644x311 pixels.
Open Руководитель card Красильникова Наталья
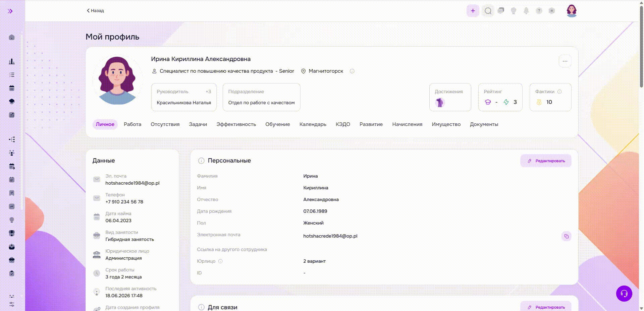(184, 97)
